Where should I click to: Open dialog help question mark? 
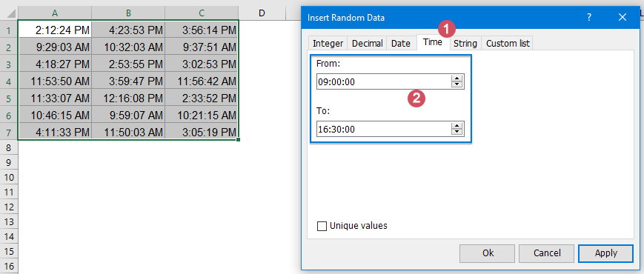(589, 17)
